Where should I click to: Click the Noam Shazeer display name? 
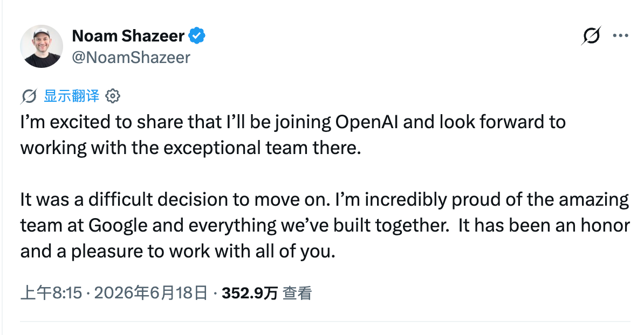pyautogui.click(x=128, y=36)
